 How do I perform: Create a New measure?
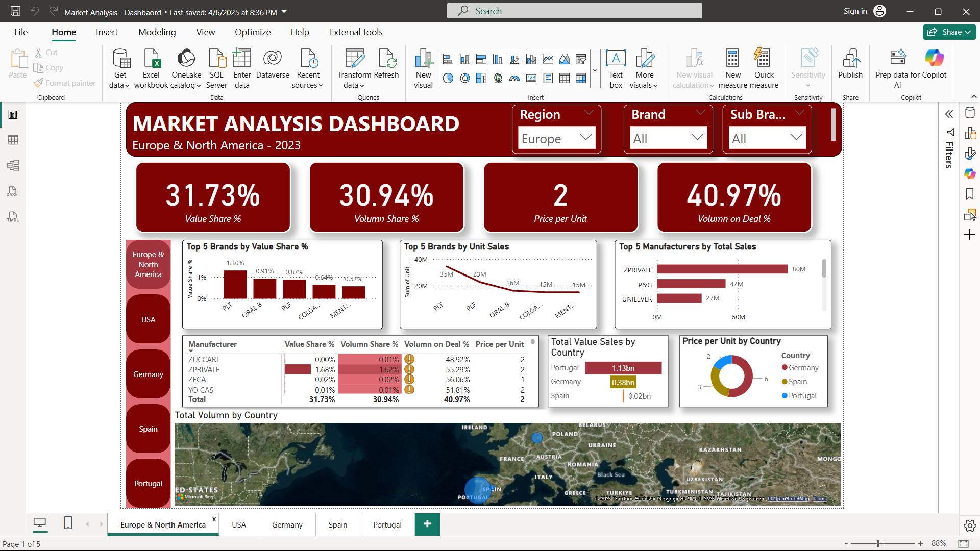733,69
